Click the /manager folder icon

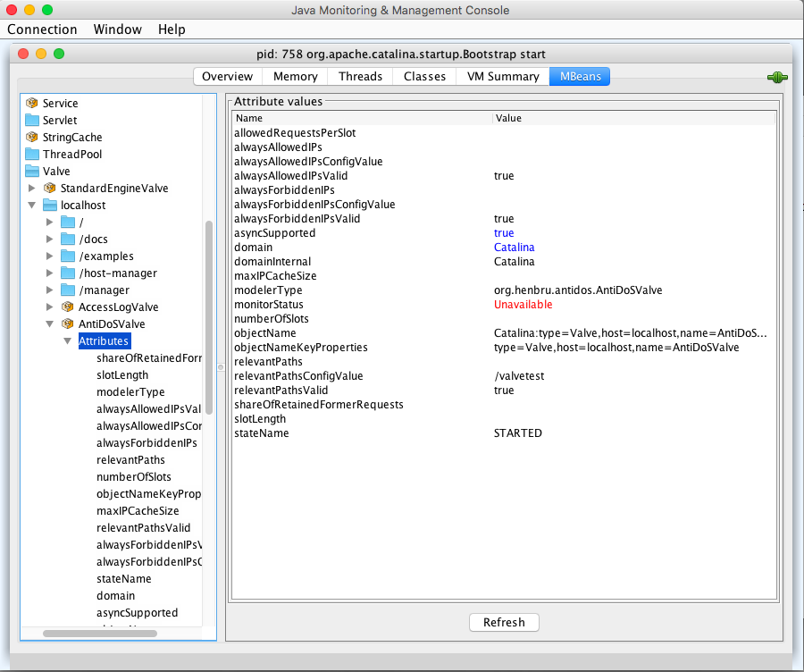68,290
